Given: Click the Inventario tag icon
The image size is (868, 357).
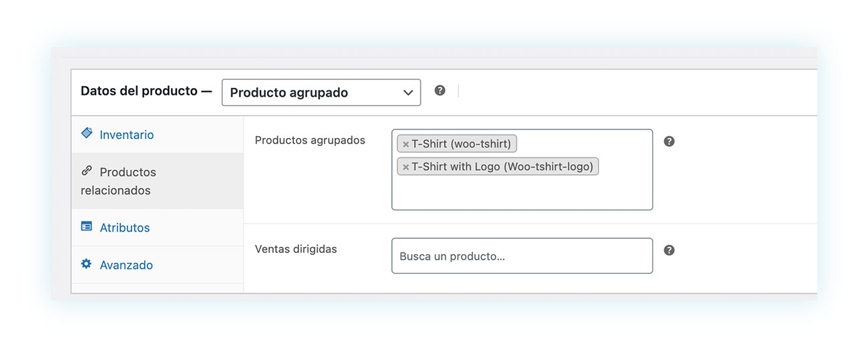Looking at the screenshot, I should (x=87, y=133).
